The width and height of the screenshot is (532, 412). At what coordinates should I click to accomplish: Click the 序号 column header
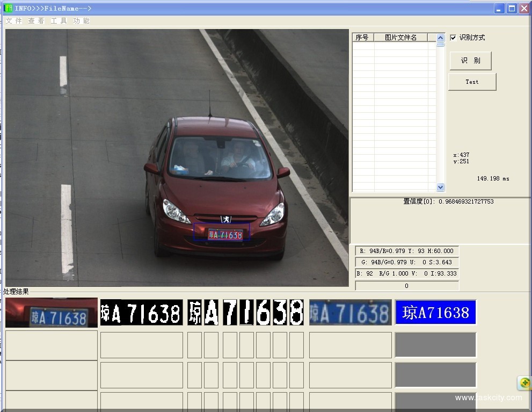(362, 38)
